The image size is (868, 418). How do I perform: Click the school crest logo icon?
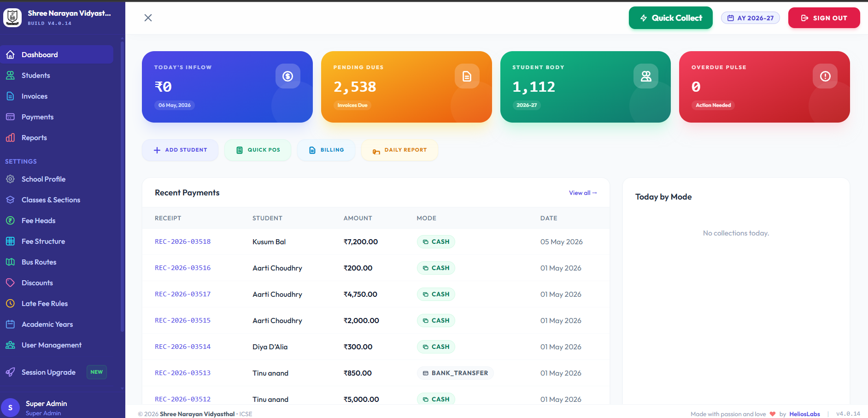(12, 18)
